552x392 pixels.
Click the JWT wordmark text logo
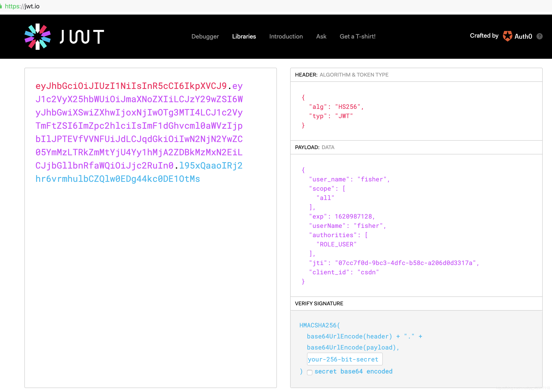[82, 37]
